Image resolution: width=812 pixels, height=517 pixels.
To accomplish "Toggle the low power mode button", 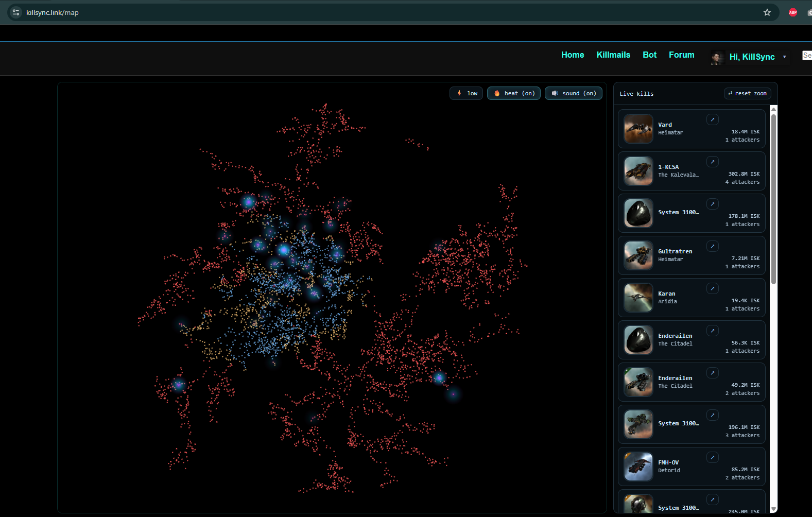I will click(x=466, y=93).
